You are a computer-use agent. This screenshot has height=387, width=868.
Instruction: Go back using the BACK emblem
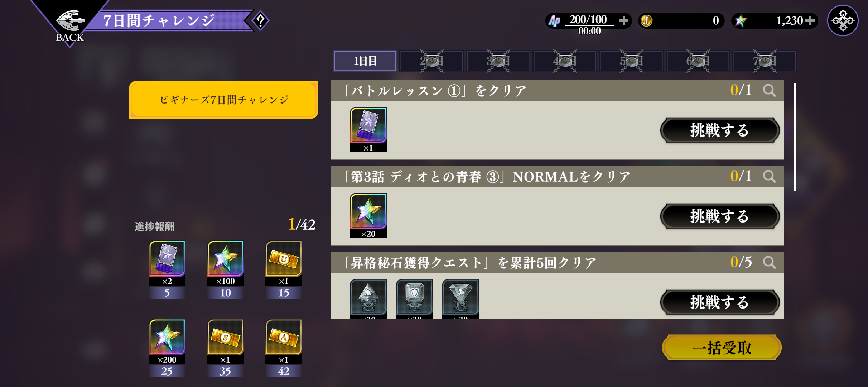[x=70, y=25]
